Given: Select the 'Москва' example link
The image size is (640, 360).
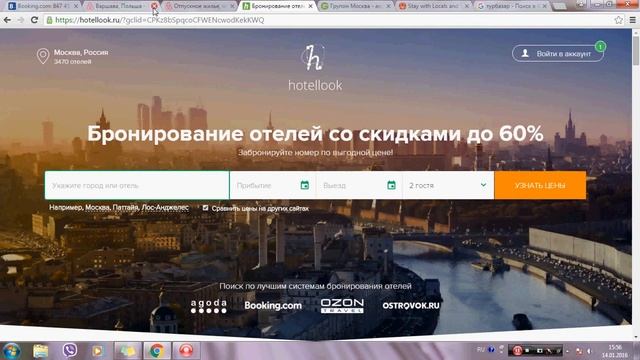Looking at the screenshot, I should pyautogui.click(x=97, y=207).
